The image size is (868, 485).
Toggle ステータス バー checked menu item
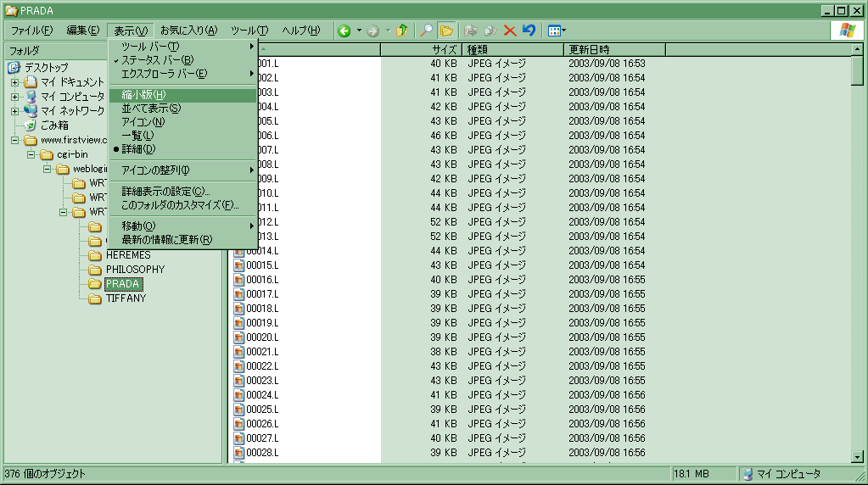(158, 60)
